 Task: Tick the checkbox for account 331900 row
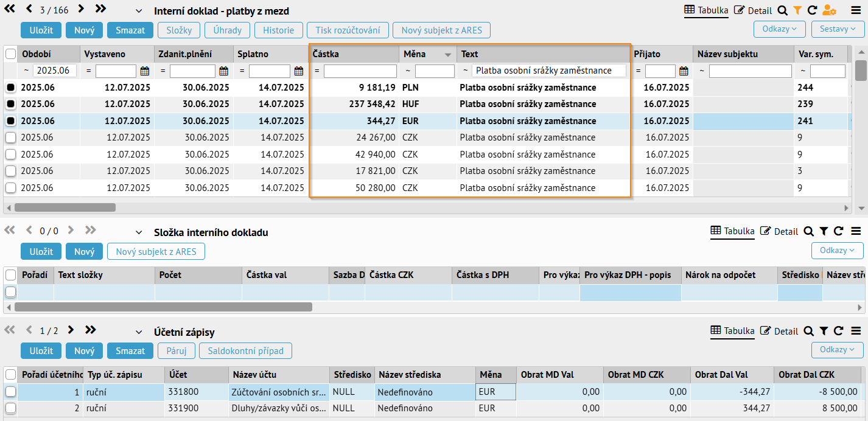click(x=10, y=408)
